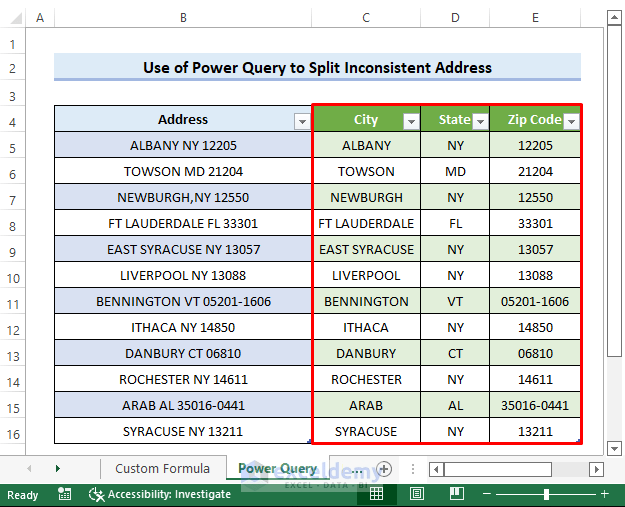Open the State column filter dropdown

coord(480,121)
